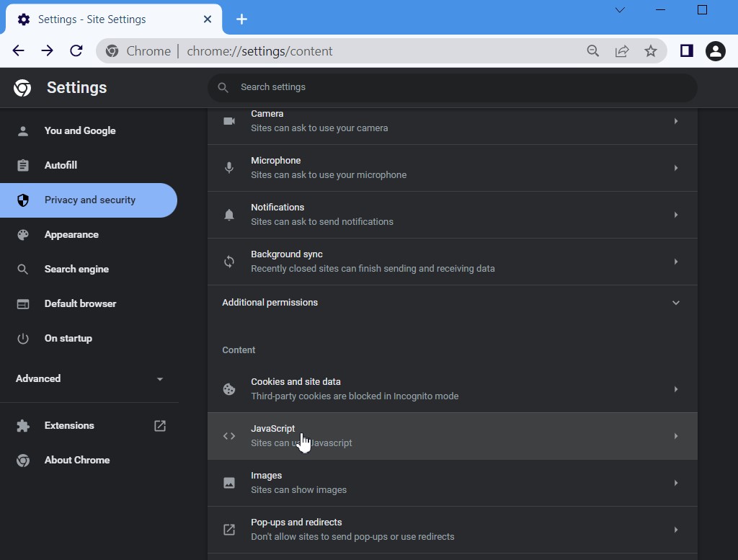Screen dimensions: 738x560
Task: Open Images settings via its arrow
Action: click(x=676, y=483)
